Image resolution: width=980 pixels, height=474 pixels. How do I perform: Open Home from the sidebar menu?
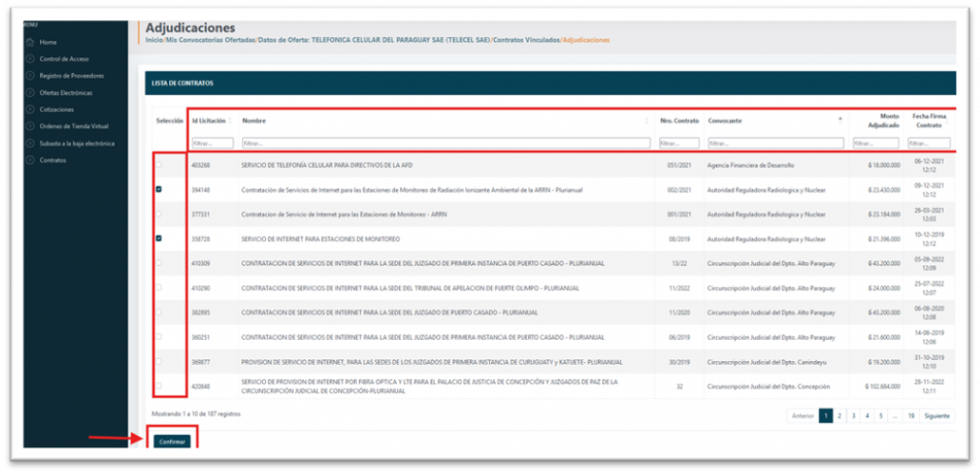coord(48,42)
